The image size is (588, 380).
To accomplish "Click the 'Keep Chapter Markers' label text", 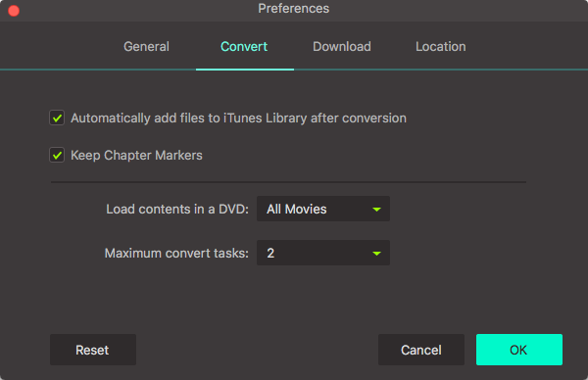I will coord(136,155).
